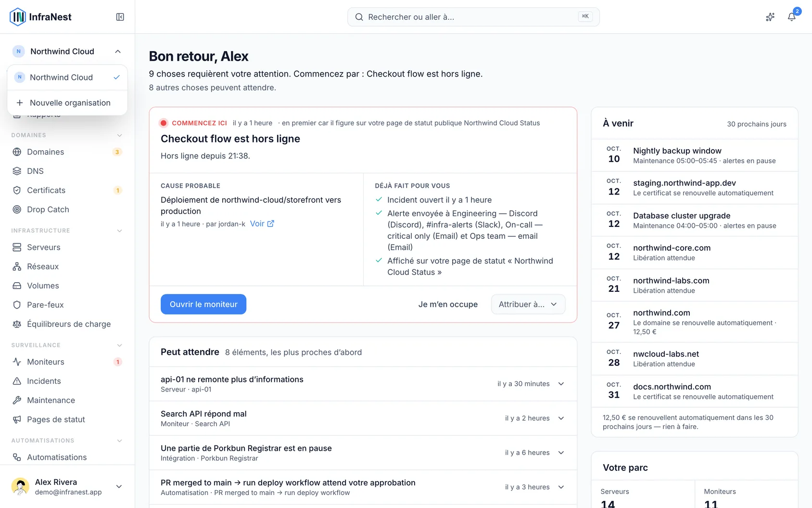Click Je m'en occupe button

448,304
